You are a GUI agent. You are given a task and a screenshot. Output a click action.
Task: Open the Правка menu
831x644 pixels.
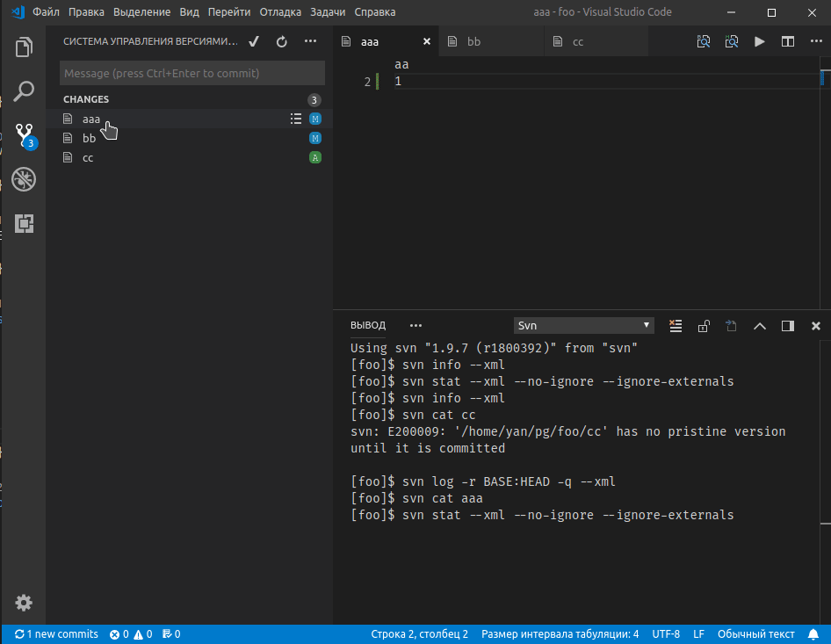coord(86,11)
